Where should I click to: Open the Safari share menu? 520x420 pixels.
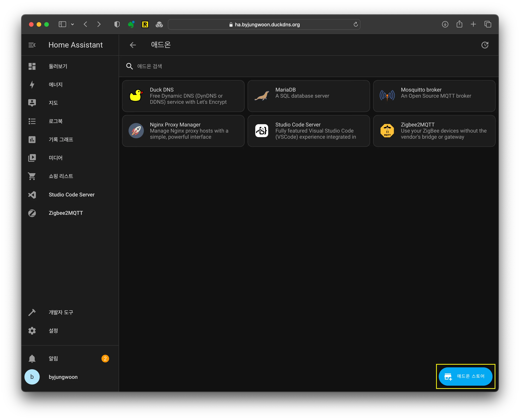pos(459,24)
